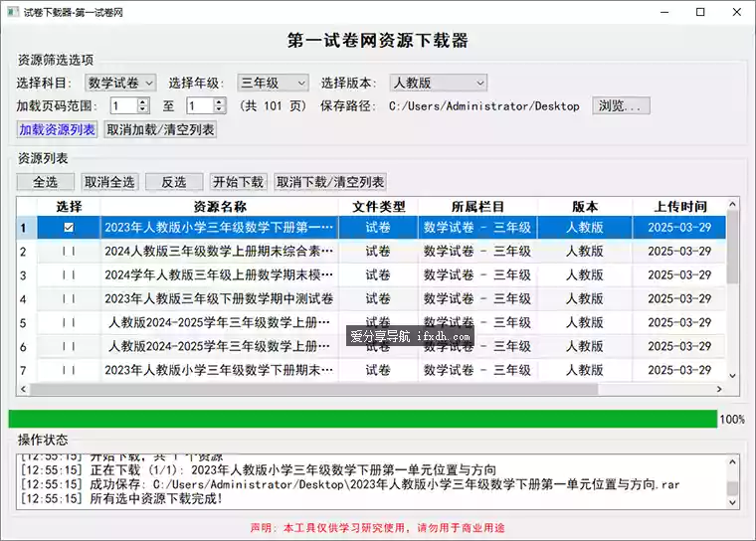Click row number 6 header
The width and height of the screenshot is (756, 541).
tap(23, 346)
